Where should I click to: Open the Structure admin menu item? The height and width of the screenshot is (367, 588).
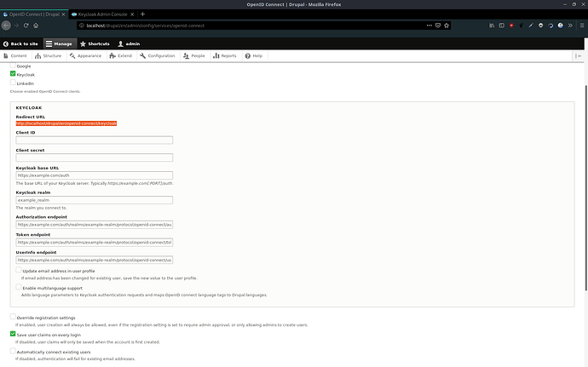(48, 56)
